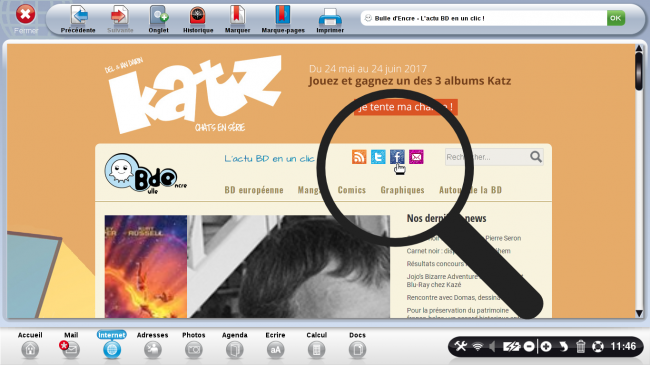
Task: Open the pink mail contact icon
Action: (416, 157)
